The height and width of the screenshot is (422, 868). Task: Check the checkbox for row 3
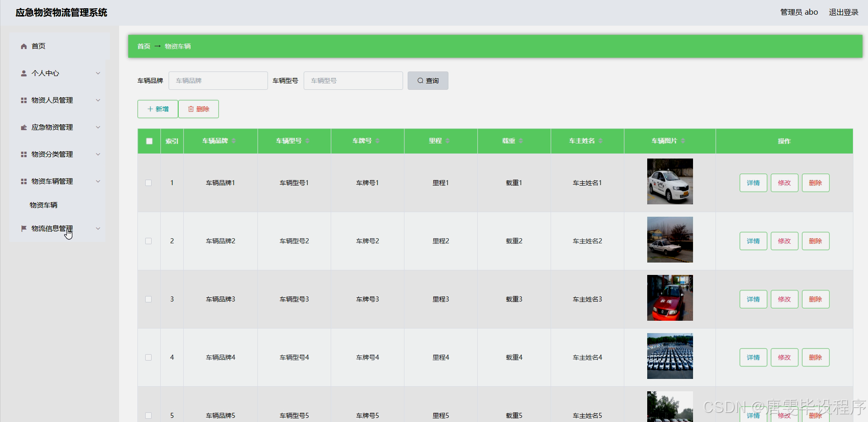(148, 299)
